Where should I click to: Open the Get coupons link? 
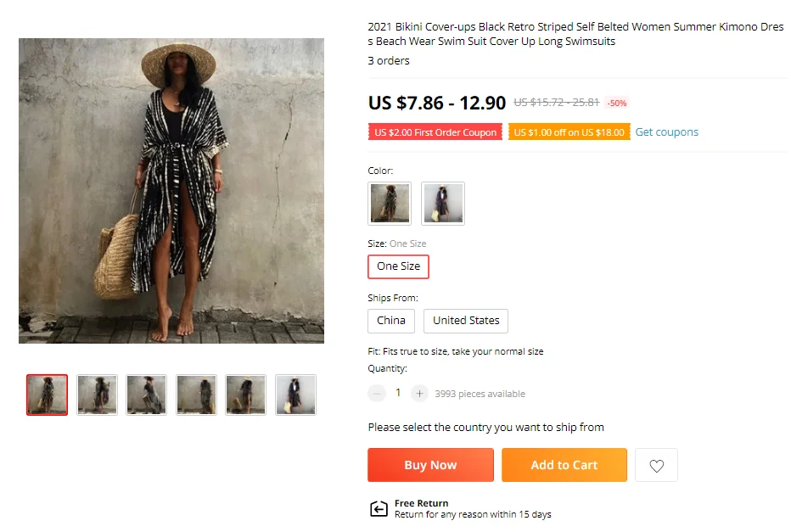[666, 132]
